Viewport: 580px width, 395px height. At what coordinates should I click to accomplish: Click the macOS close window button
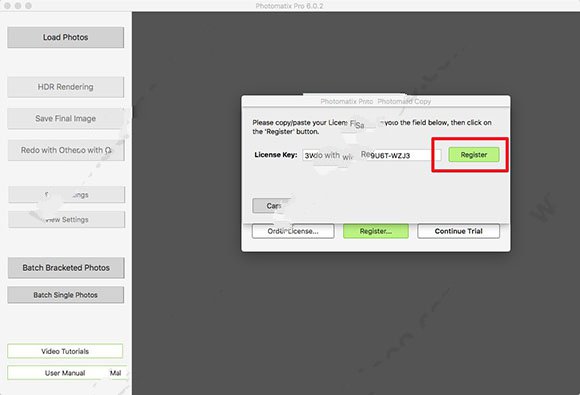pos(7,6)
